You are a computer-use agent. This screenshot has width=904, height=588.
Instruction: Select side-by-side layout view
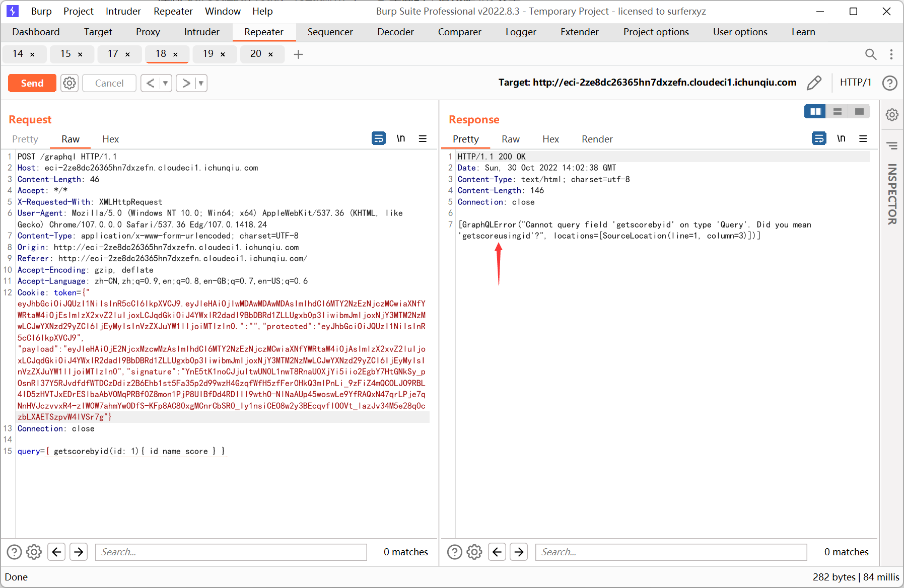tap(815, 111)
